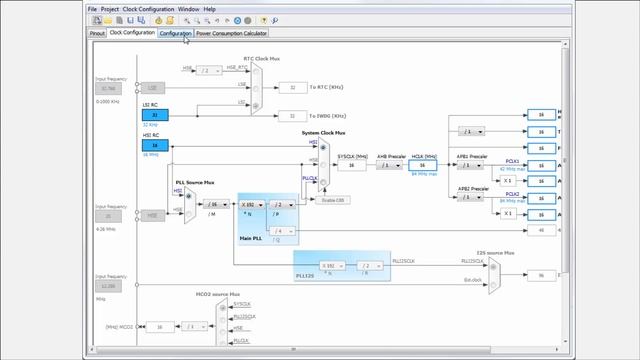The height and width of the screenshot is (360, 640).
Task: Click the LSE oscillator block
Action: [x=153, y=88]
